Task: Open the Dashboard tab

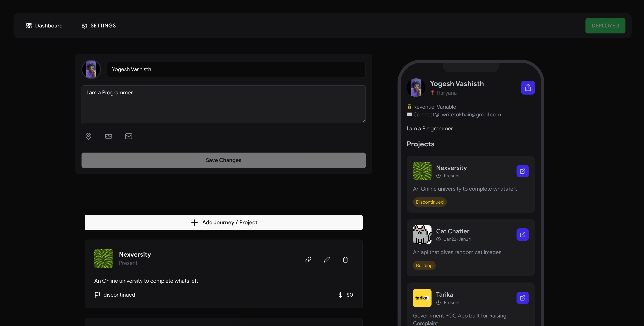Action: point(44,26)
